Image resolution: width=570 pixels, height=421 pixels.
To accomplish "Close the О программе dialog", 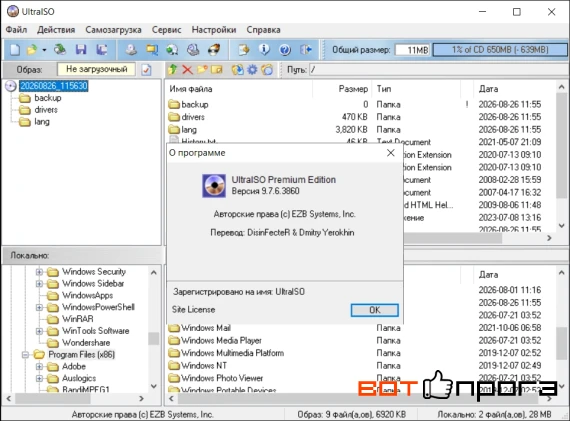I will pyautogui.click(x=391, y=153).
